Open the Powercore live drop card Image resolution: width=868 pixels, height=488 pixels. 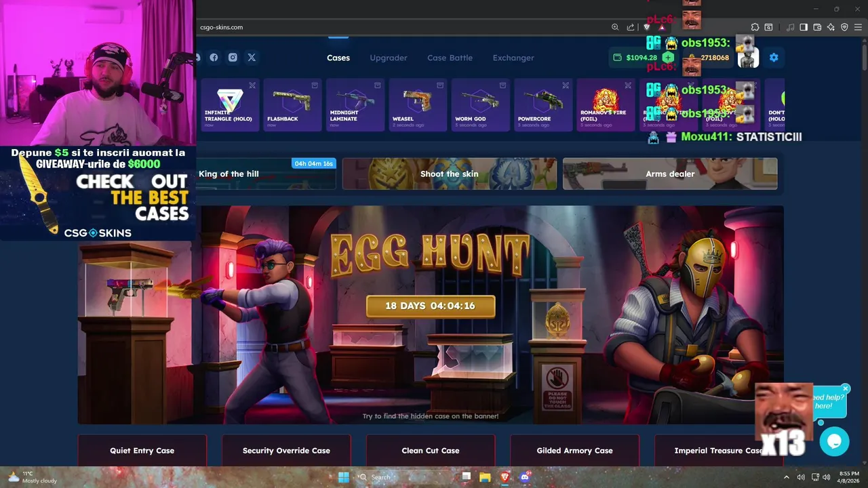543,104
